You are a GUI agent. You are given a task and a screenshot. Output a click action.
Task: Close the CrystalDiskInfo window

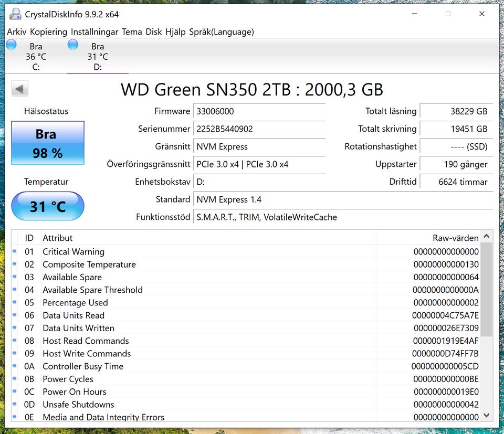[x=482, y=14]
